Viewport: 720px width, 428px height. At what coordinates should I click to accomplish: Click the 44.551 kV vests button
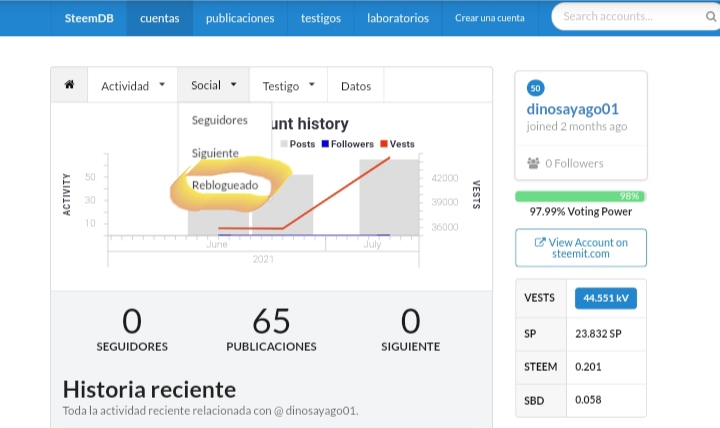coord(606,298)
